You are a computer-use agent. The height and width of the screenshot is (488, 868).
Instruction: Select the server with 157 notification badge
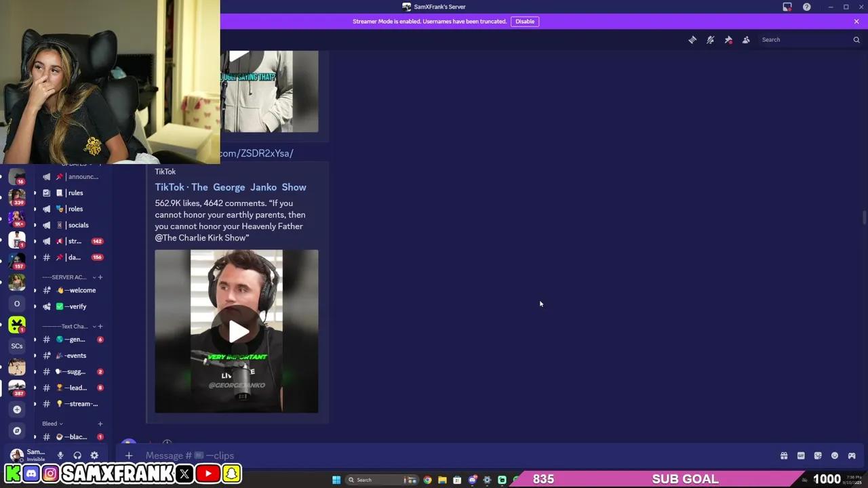[x=17, y=261]
